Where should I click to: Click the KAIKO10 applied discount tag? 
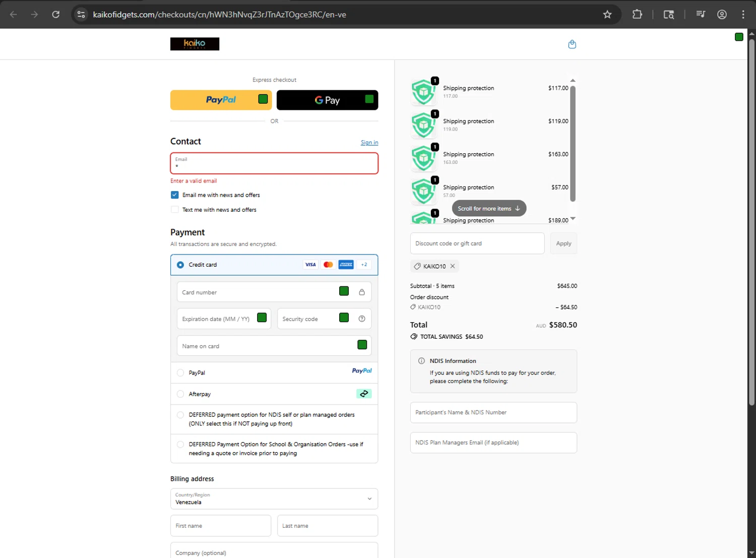434,266
